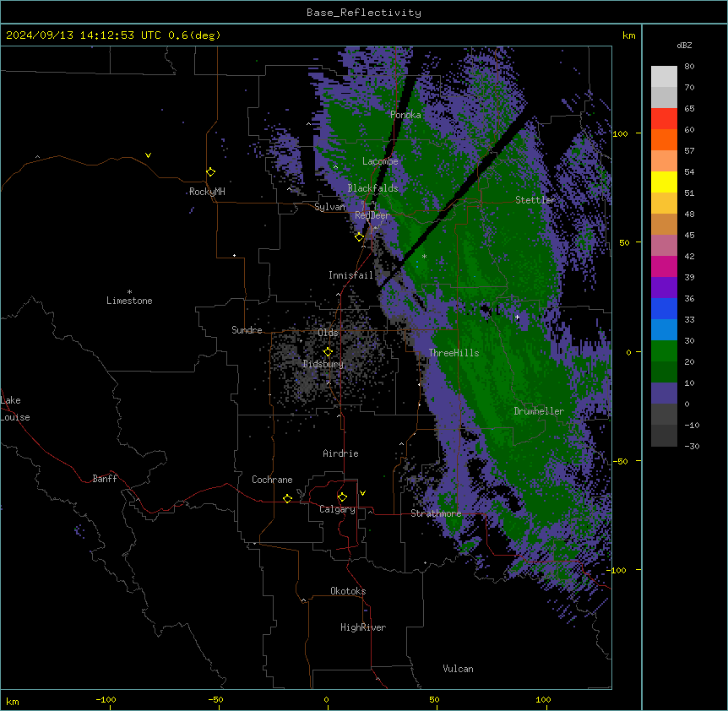The image size is (728, 711).
Task: Select the yellow diamond marker under Olds
Action: click(x=328, y=352)
